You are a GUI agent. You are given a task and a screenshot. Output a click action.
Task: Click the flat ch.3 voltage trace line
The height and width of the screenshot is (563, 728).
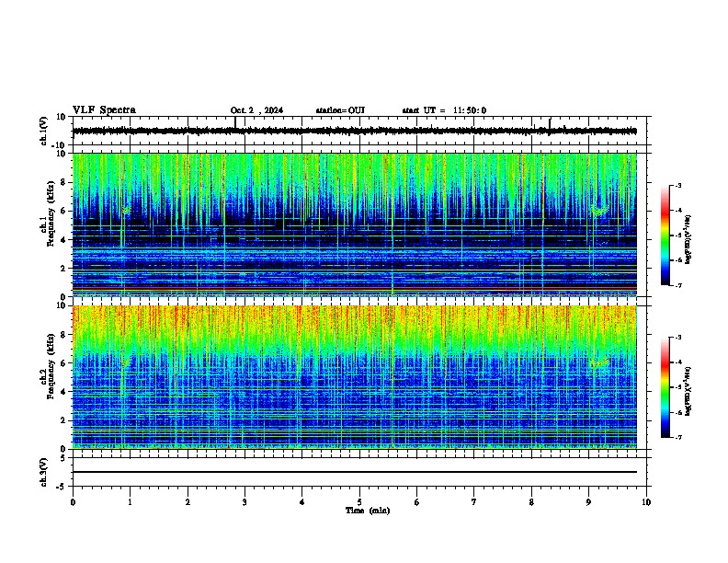click(355, 472)
